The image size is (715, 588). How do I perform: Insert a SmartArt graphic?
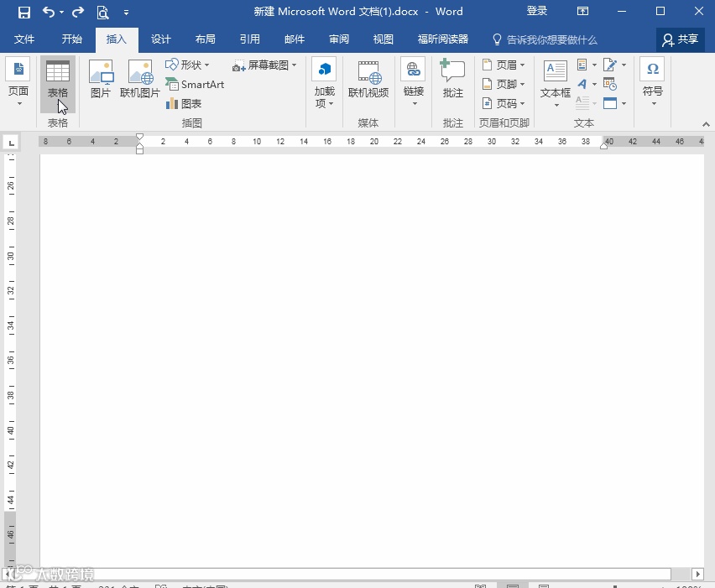click(x=195, y=85)
